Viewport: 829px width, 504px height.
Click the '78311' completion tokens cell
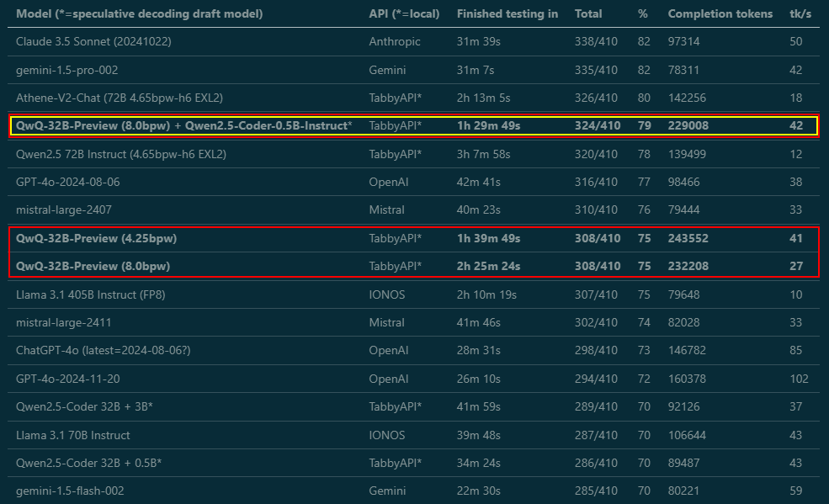[x=683, y=71]
